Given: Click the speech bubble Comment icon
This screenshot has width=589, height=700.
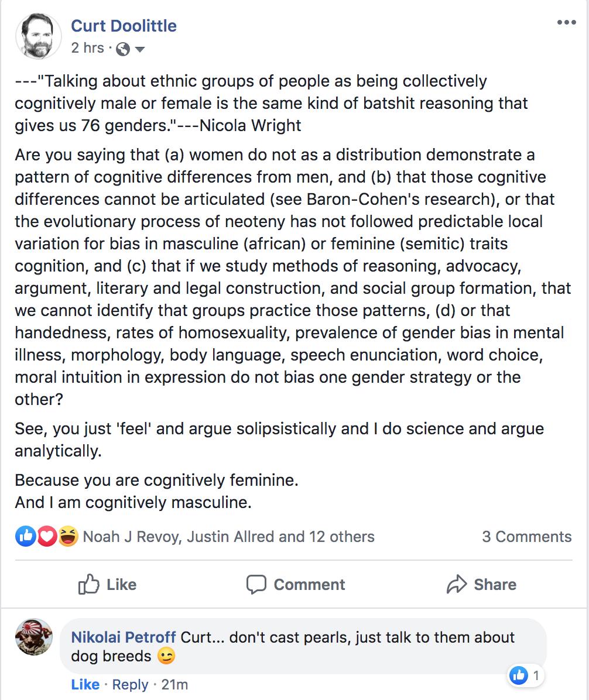Looking at the screenshot, I should pos(256,584).
